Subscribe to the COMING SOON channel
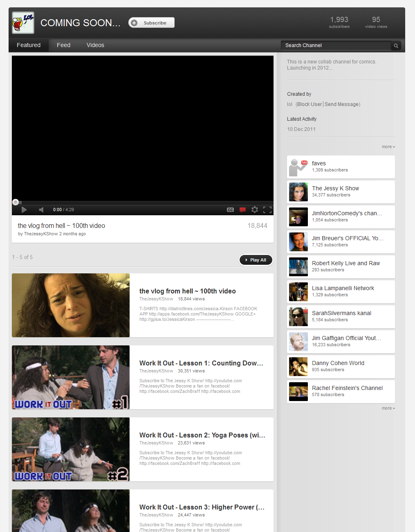Screen dimensions: 415x532 click(151, 23)
